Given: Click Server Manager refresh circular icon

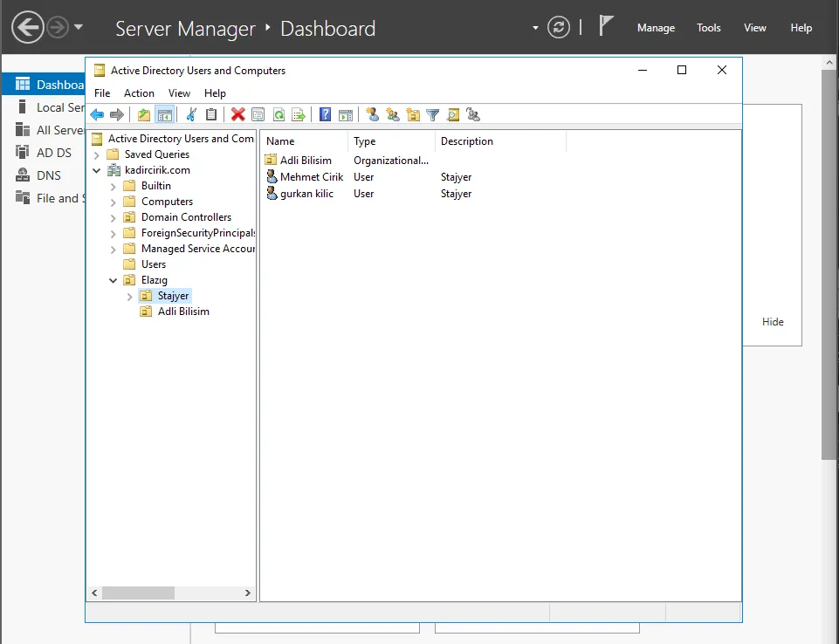Looking at the screenshot, I should [559, 27].
